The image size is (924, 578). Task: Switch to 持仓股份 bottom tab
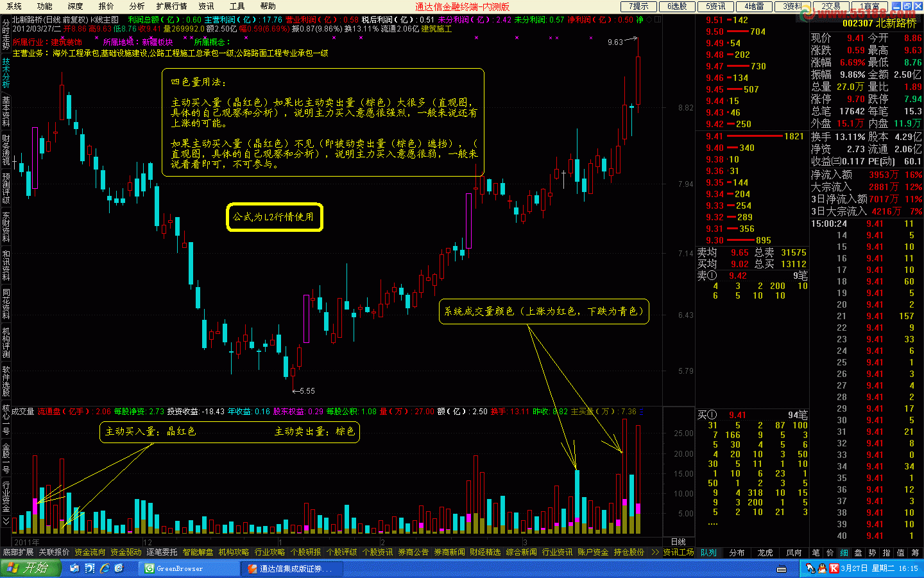(x=629, y=552)
